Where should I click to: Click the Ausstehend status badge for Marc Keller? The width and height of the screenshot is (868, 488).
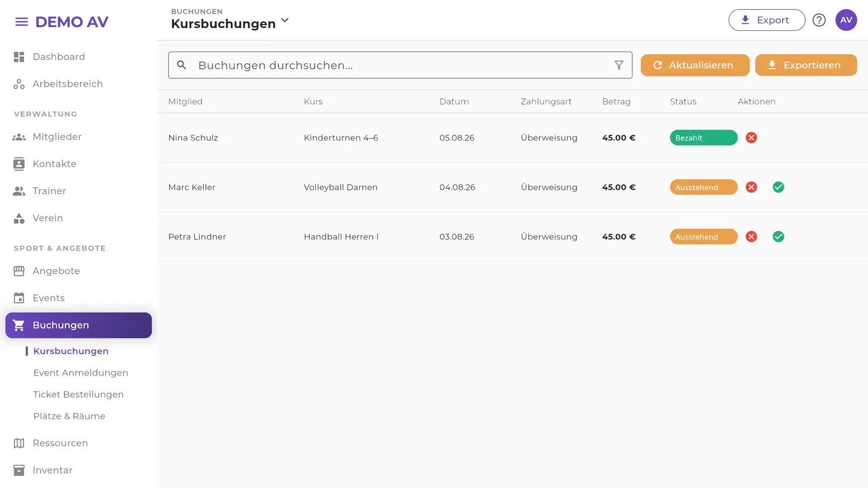(x=704, y=187)
